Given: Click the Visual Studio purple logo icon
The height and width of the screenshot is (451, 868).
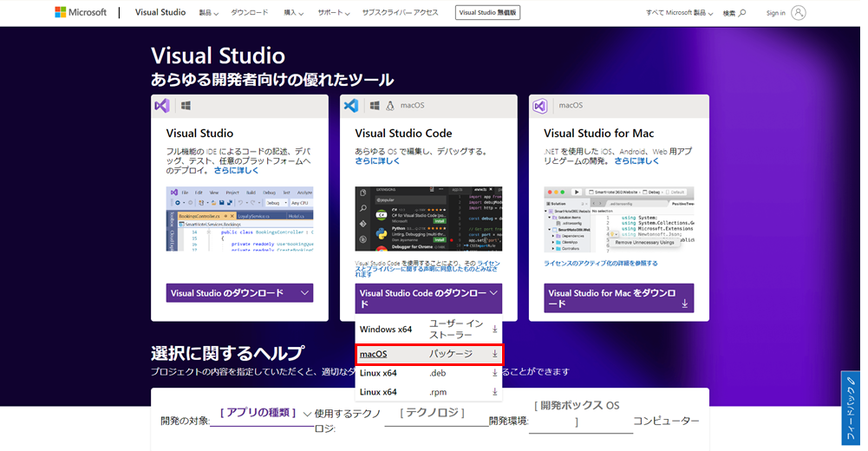Looking at the screenshot, I should click(162, 105).
